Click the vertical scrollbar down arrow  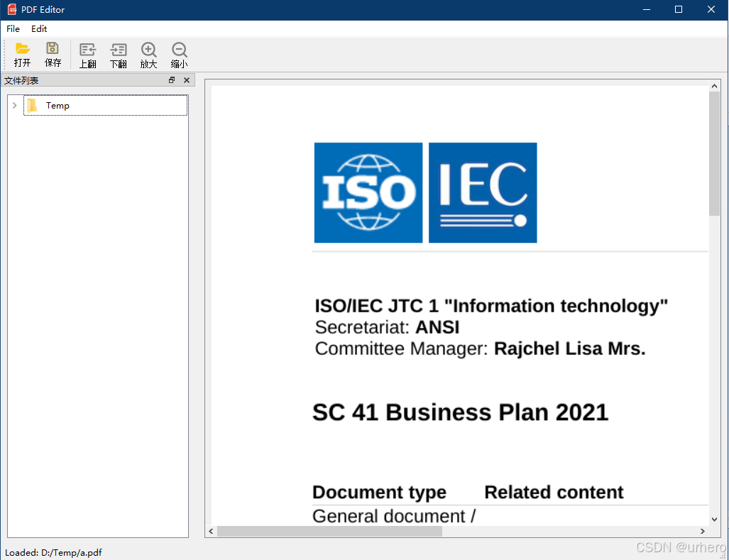714,520
